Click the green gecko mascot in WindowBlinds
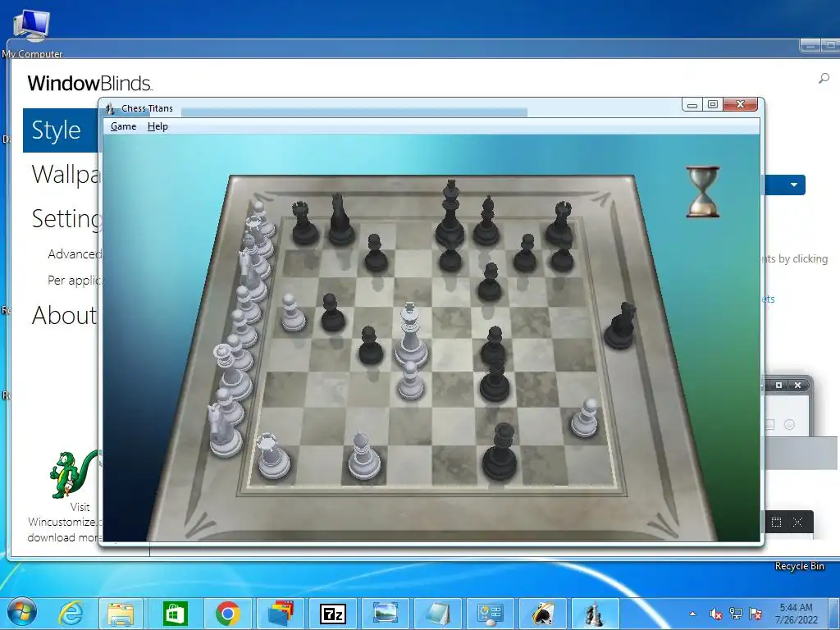 [73, 475]
